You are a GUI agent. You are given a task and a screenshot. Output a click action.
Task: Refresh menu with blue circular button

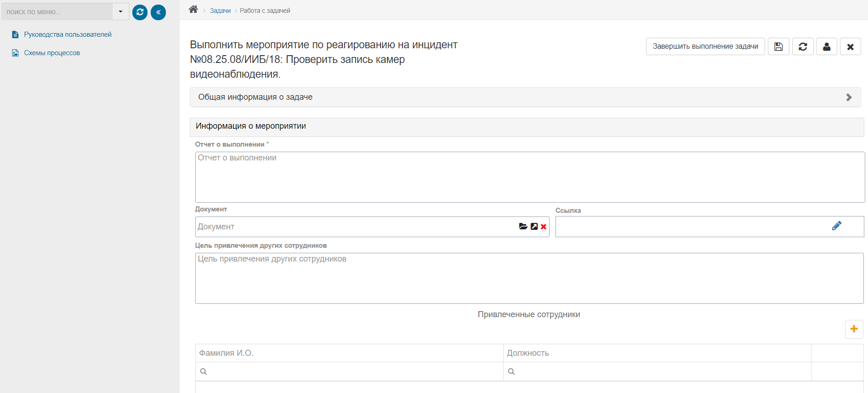(x=140, y=12)
